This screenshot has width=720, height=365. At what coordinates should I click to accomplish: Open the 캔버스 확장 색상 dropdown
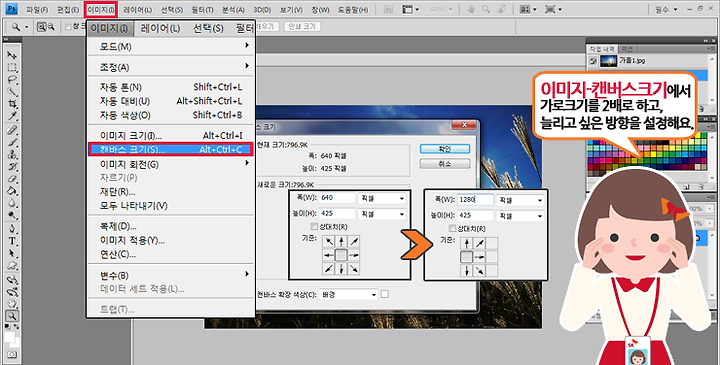pyautogui.click(x=349, y=295)
